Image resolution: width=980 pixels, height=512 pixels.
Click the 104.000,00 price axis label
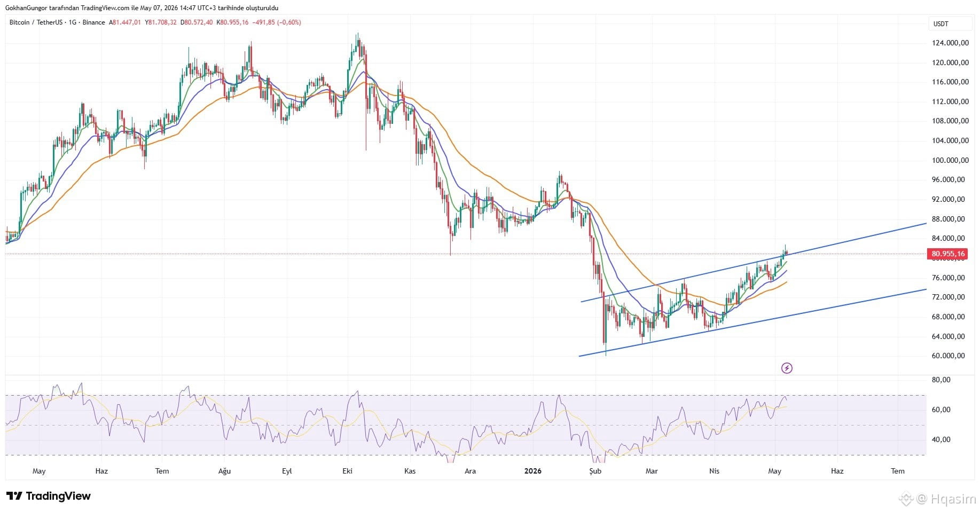coord(951,140)
